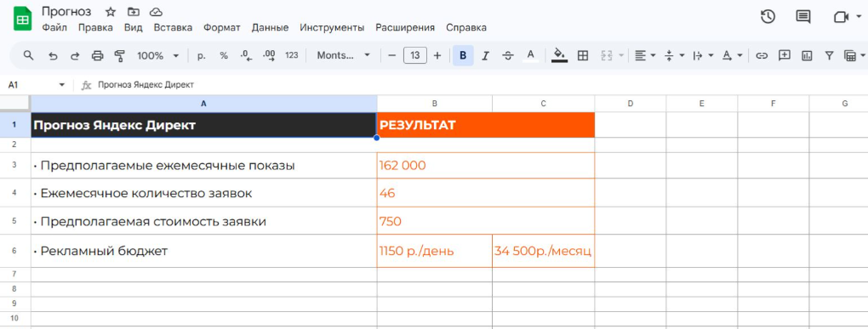Move document using folder icon
Screen dimensions: 868x329
[134, 12]
